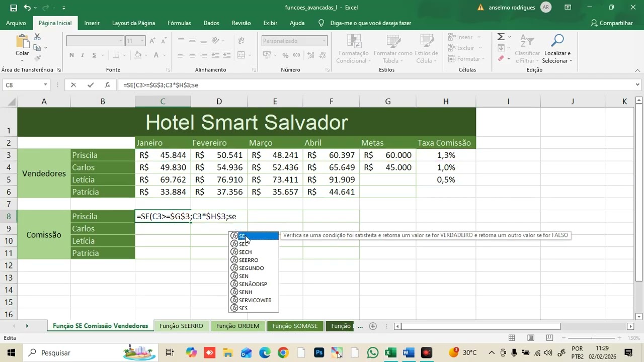Click the Cut scissors icon
This screenshot has width=644, height=362.
(x=37, y=37)
